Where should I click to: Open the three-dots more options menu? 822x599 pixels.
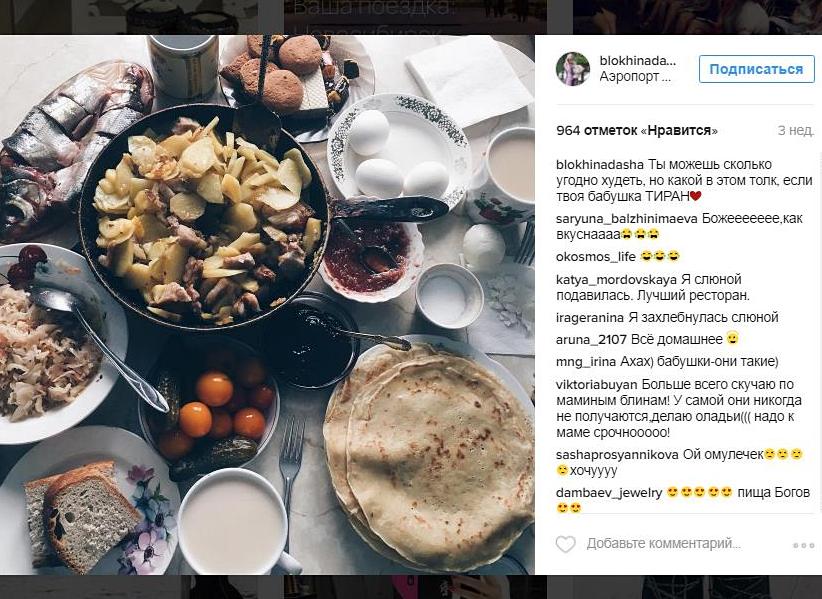(803, 546)
